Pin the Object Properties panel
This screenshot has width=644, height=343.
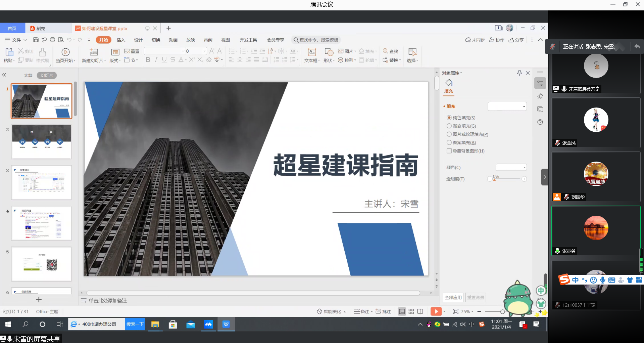[519, 73]
